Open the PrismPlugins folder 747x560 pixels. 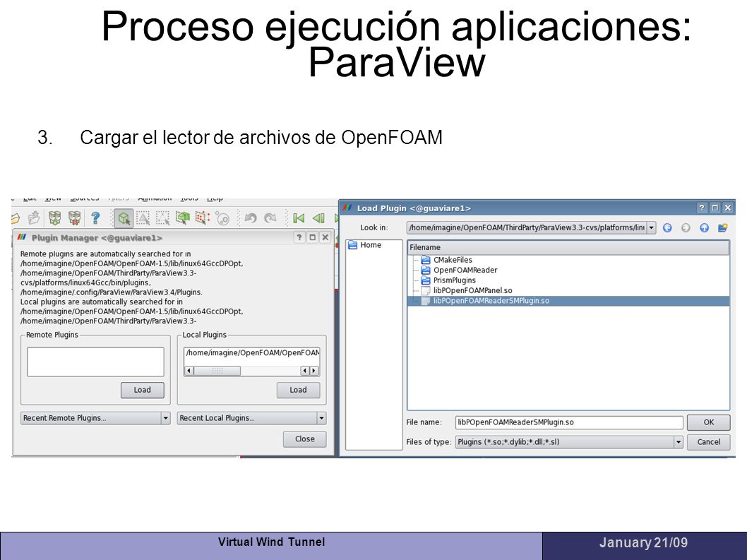point(449,280)
